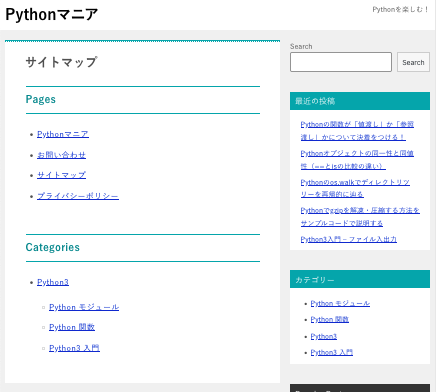This screenshot has height=392, width=436.
Task: Open Python 関数 in sidebar カテゴリー
Action: pos(329,319)
